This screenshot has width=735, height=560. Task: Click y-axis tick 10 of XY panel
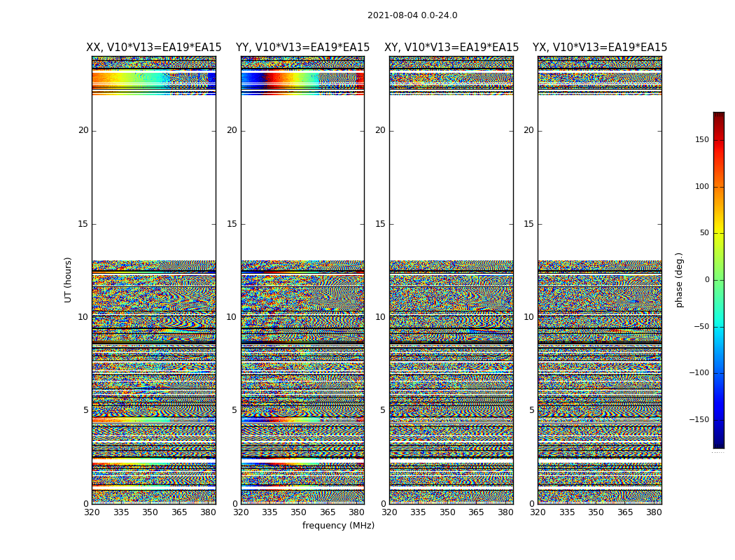(381, 317)
